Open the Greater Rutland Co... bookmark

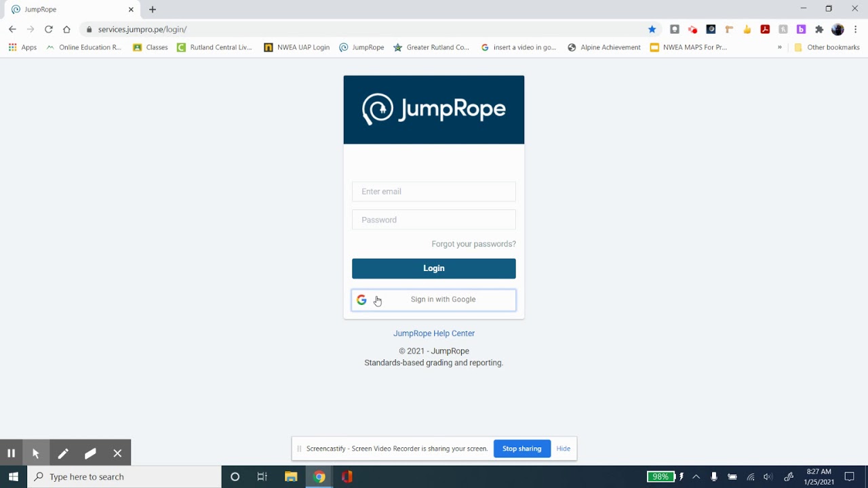tap(431, 47)
